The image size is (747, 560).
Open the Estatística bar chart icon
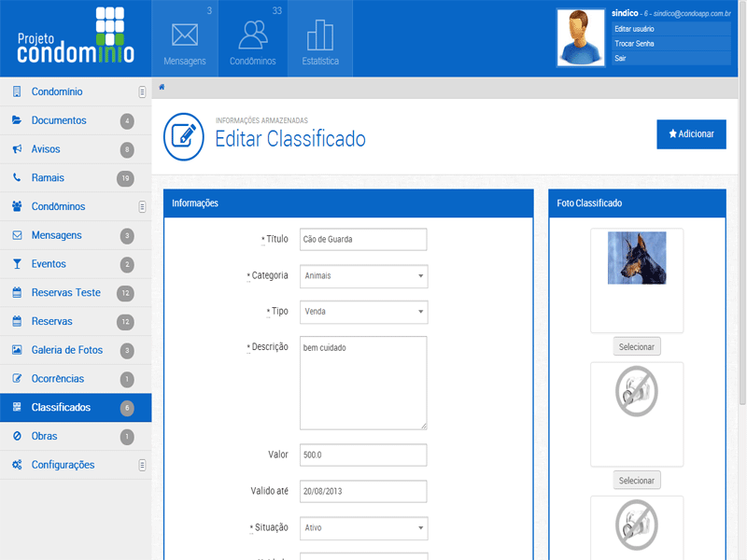click(320, 35)
